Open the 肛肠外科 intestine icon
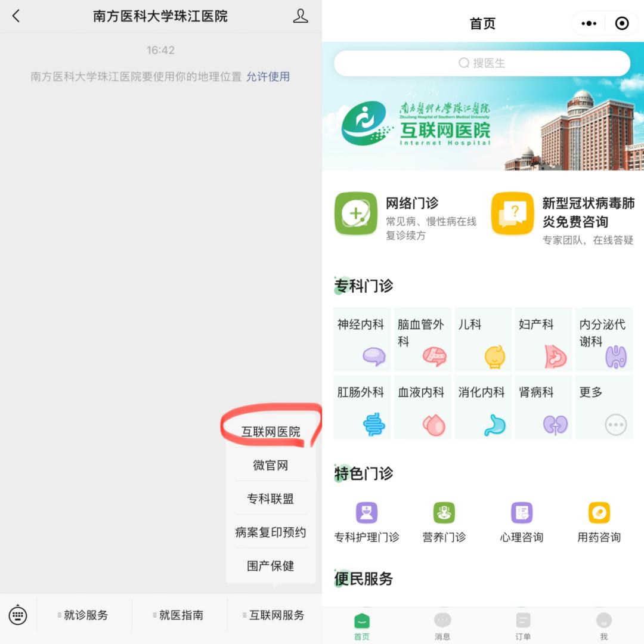 (x=362, y=408)
